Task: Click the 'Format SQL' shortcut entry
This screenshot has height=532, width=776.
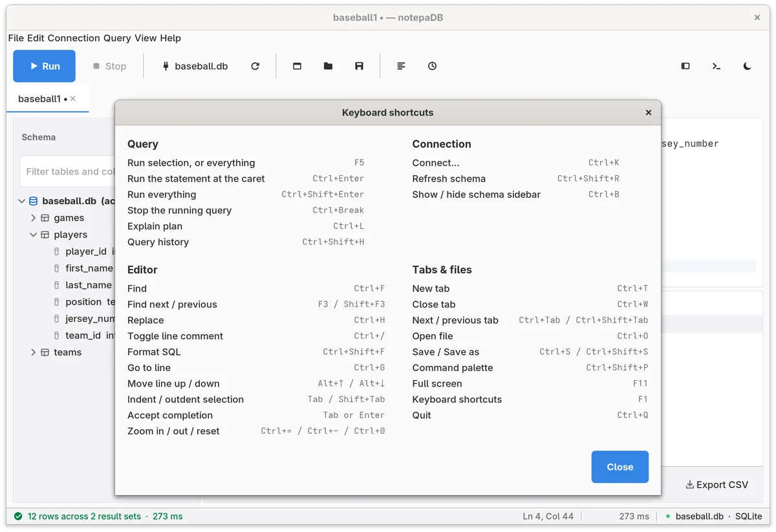Action: (256, 352)
